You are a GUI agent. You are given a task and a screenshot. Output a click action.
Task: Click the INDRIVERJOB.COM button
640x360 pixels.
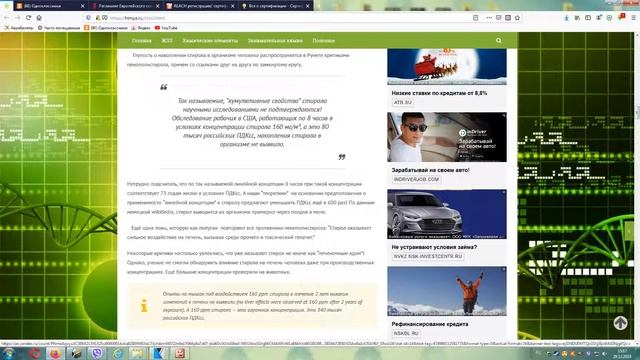(416, 180)
